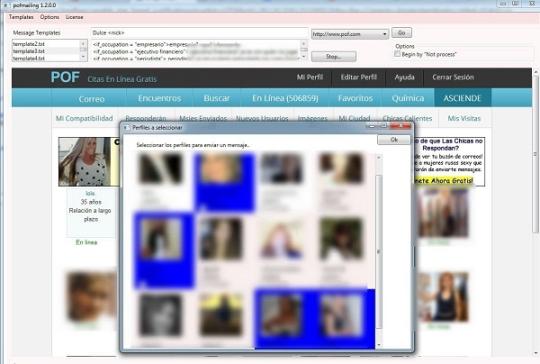The width and height of the screenshot is (540, 364).
Task: Select the grayscale first profile in the dialog's bottom row
Action: pyautogui.click(x=160, y=315)
